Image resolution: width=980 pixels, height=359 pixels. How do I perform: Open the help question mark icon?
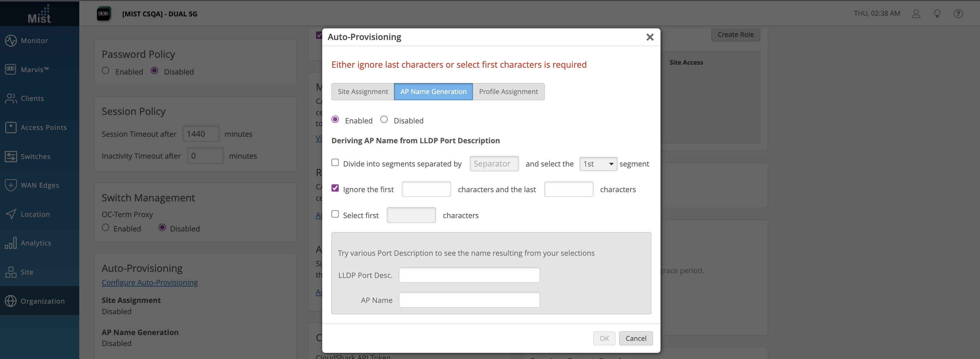click(958, 14)
